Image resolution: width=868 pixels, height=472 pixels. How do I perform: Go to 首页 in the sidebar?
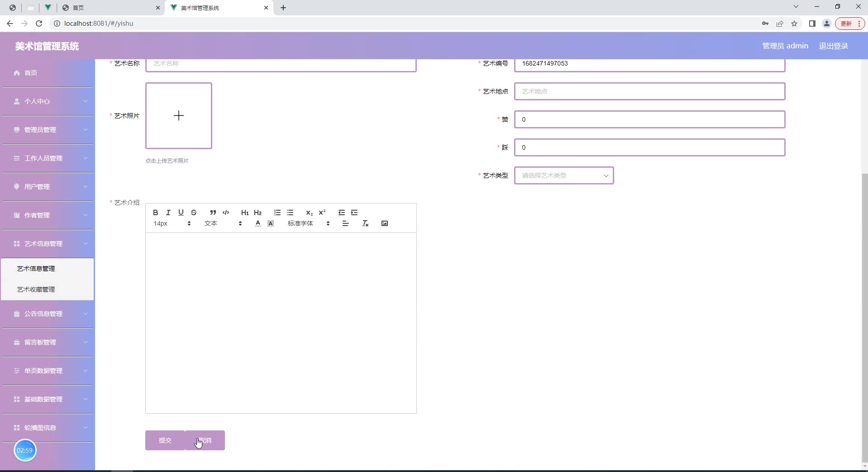(48, 73)
